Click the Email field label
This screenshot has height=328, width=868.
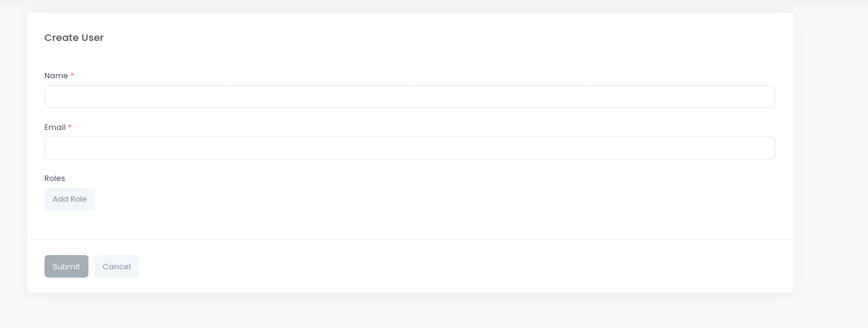point(55,127)
